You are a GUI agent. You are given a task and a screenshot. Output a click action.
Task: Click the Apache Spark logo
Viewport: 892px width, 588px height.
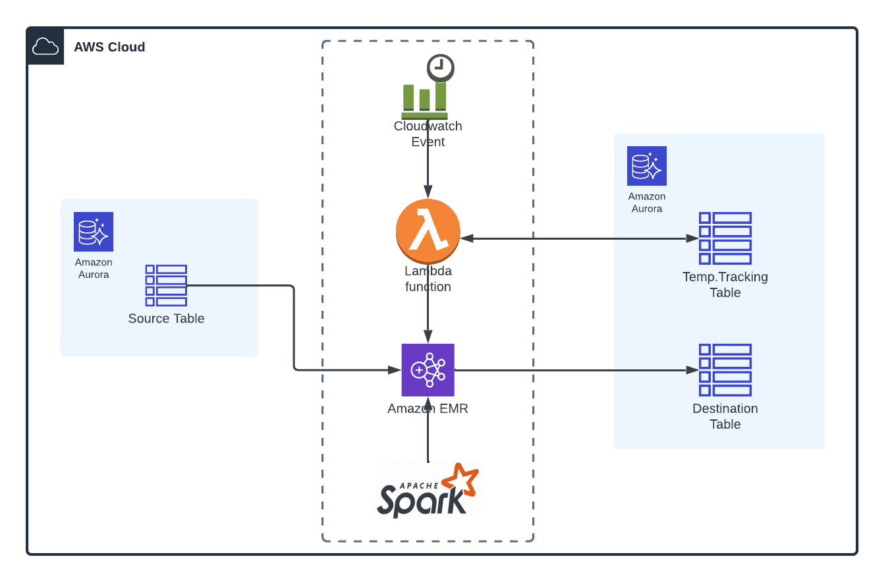[x=428, y=492]
